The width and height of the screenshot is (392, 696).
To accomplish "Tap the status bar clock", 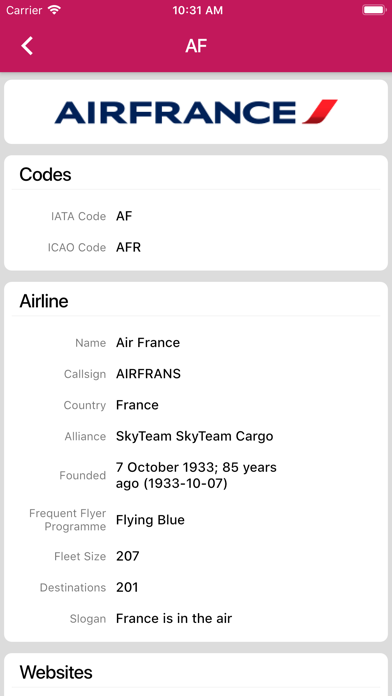I will click(x=198, y=11).
